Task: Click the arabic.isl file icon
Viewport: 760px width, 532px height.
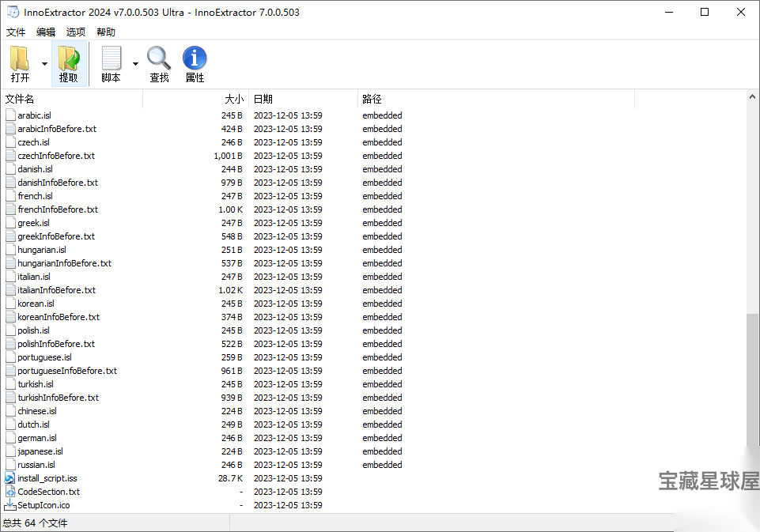Action: (10, 115)
